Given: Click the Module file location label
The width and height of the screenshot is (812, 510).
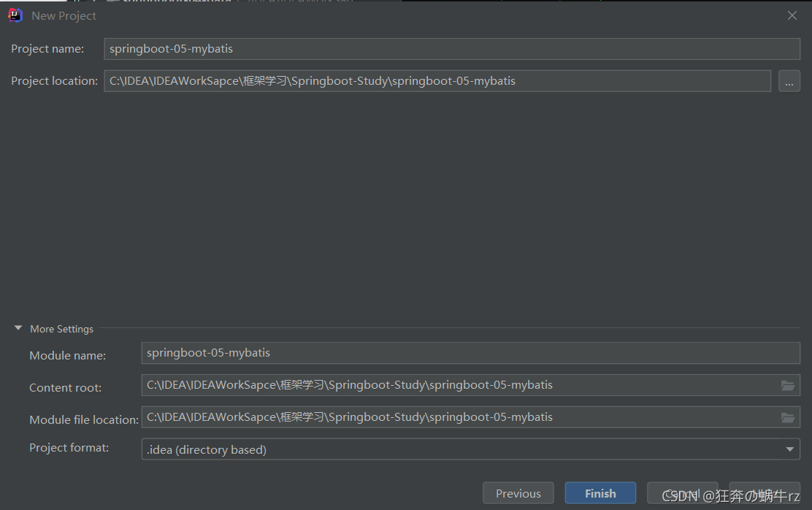Looking at the screenshot, I should [x=84, y=420].
